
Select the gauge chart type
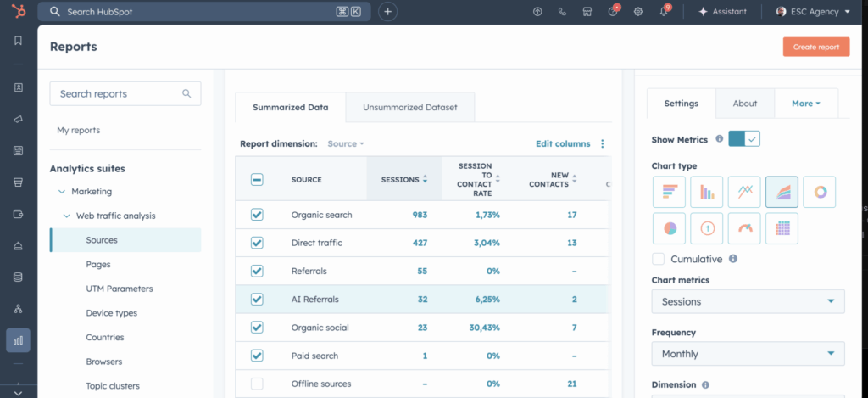tap(744, 228)
